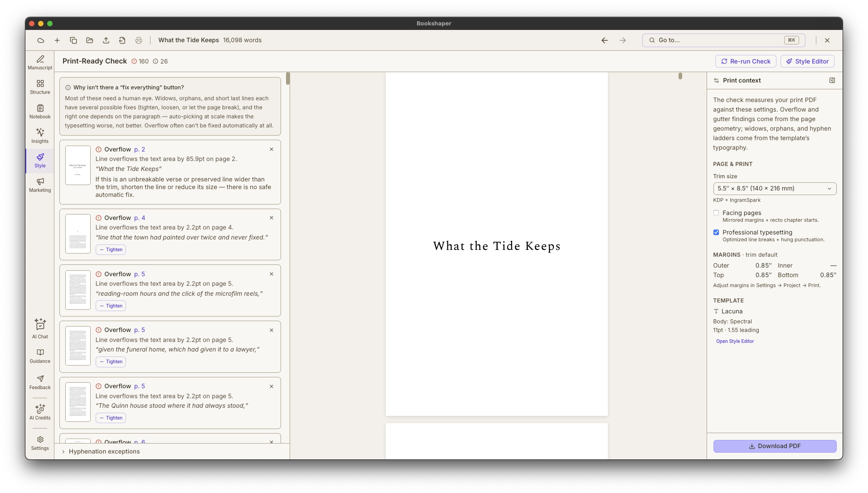
Task: Click the plus new document icon
Action: (57, 40)
